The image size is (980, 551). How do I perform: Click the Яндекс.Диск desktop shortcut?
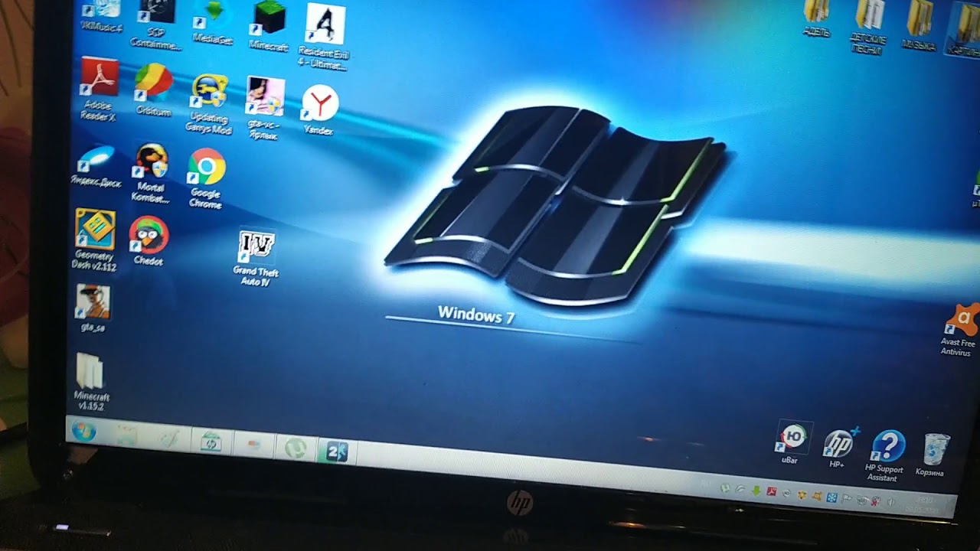pyautogui.click(x=96, y=165)
